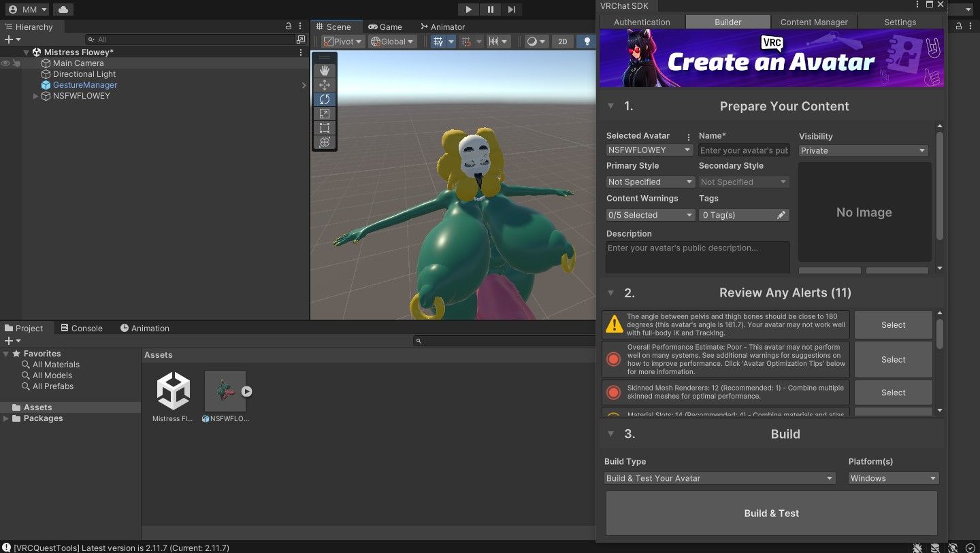Click the cache server icon in status bar
This screenshot has width=980, height=553.
(x=936, y=548)
